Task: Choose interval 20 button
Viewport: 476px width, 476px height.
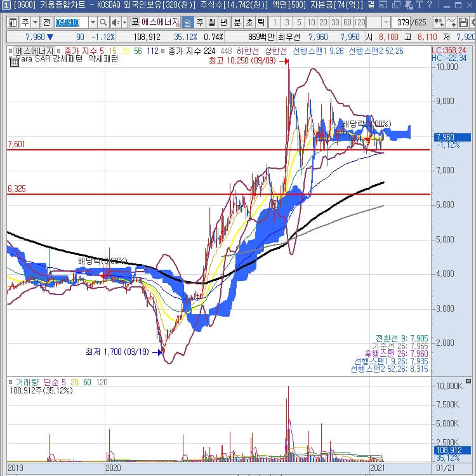Action: click(x=323, y=22)
